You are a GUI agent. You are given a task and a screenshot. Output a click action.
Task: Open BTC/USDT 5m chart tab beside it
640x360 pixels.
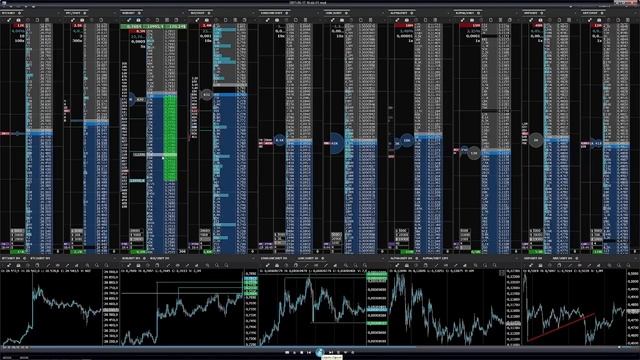point(40,258)
